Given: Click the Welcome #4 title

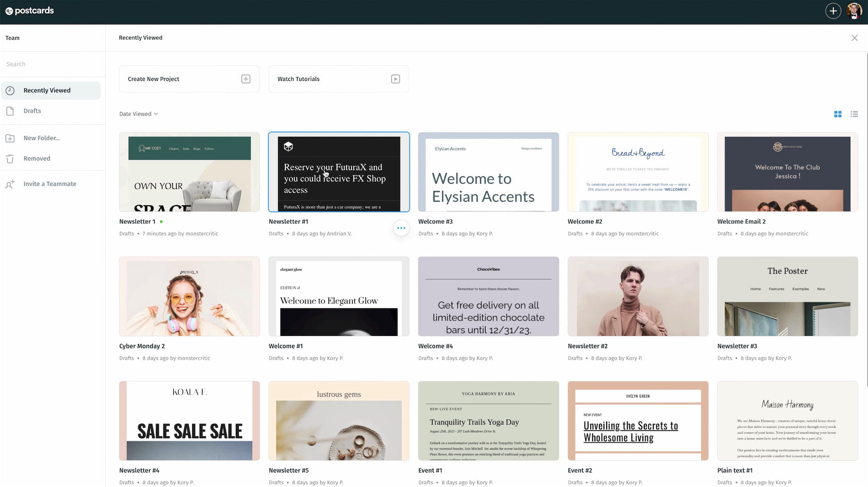Looking at the screenshot, I should click(435, 346).
